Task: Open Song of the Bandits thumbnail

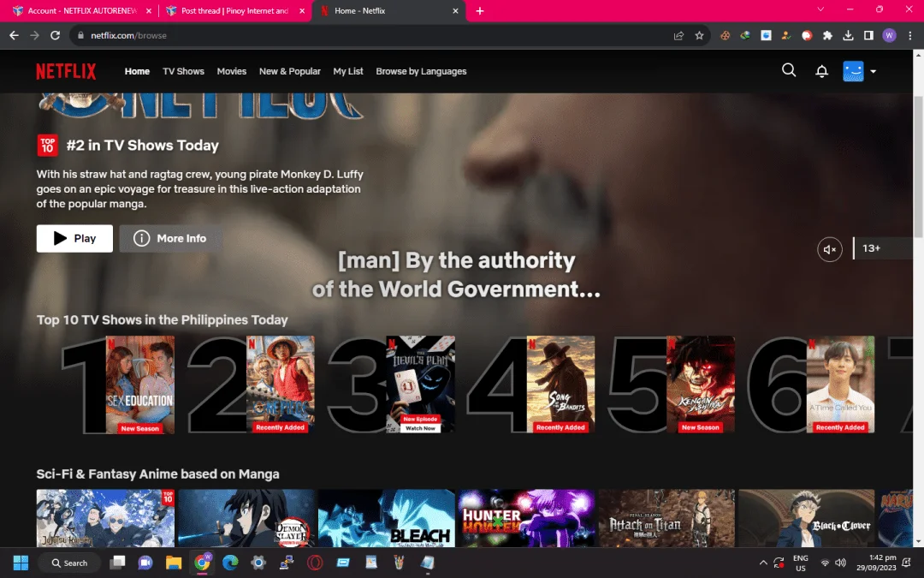Action: point(560,384)
